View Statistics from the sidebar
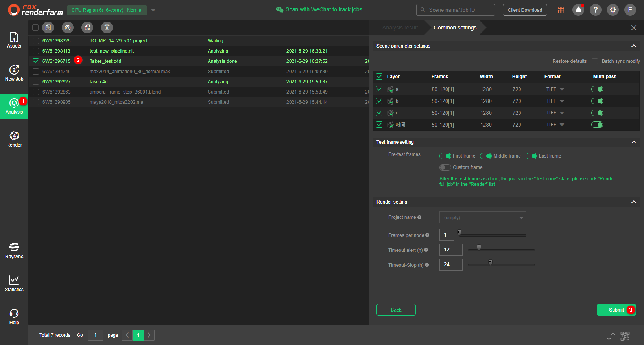Image resolution: width=644 pixels, height=345 pixels. coord(14,284)
